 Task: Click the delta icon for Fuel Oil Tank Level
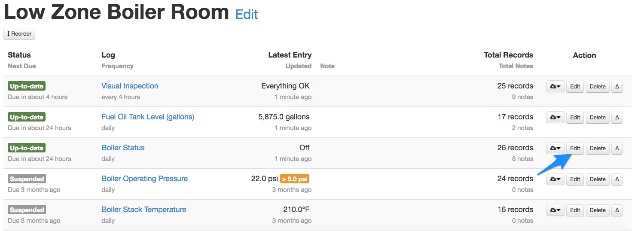coord(617,118)
